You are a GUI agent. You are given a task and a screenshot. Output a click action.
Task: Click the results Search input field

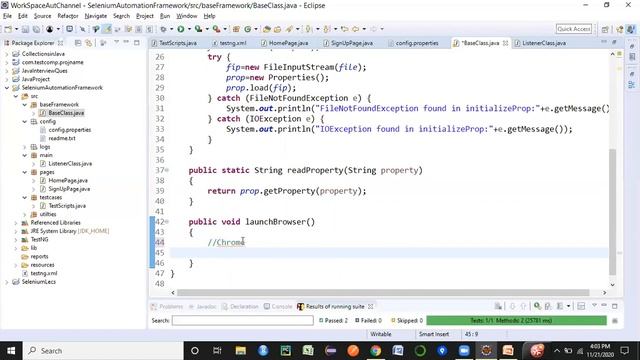pyautogui.click(x=242, y=320)
